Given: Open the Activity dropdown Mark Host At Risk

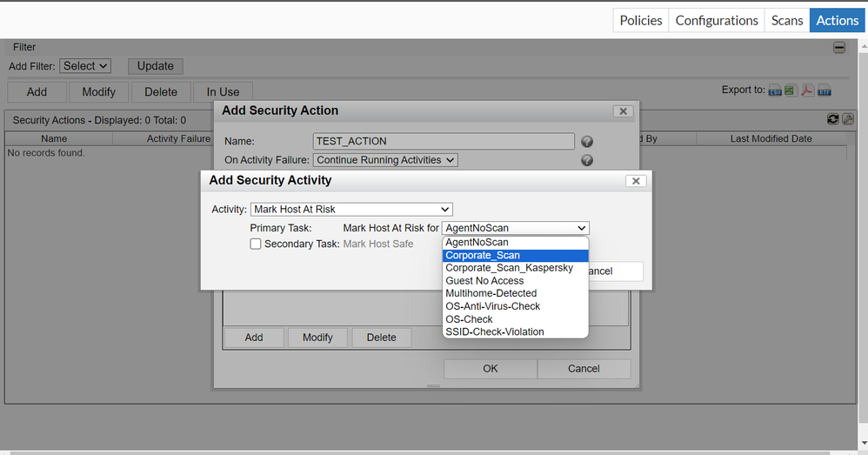Looking at the screenshot, I should 351,210.
